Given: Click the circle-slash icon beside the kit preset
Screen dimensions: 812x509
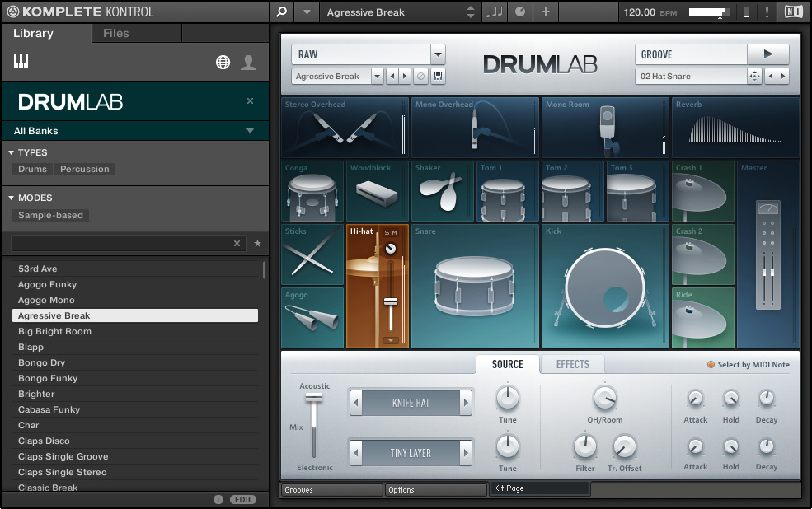Looking at the screenshot, I should pyautogui.click(x=421, y=77).
